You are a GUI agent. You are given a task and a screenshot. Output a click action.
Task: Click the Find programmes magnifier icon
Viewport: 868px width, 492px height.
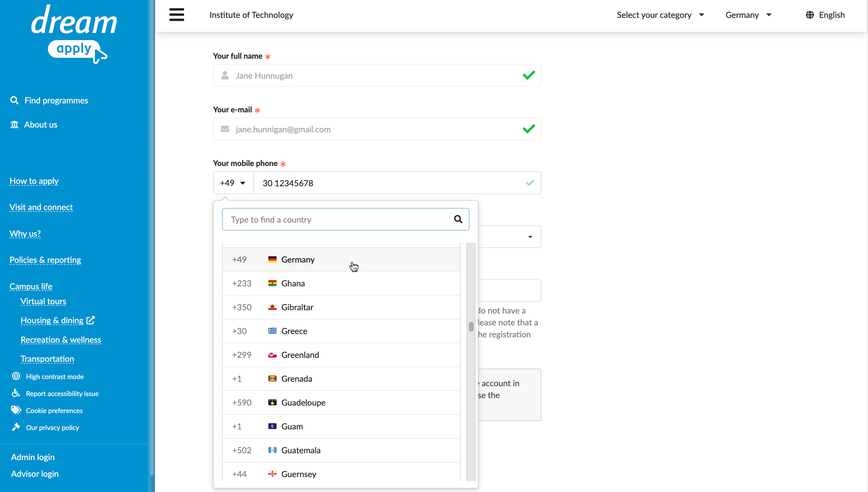click(14, 100)
